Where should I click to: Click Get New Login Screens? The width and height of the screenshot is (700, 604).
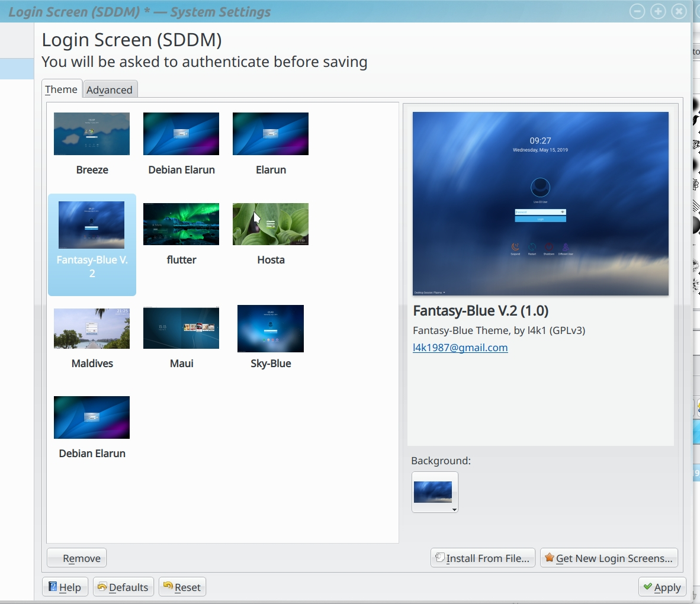(609, 557)
